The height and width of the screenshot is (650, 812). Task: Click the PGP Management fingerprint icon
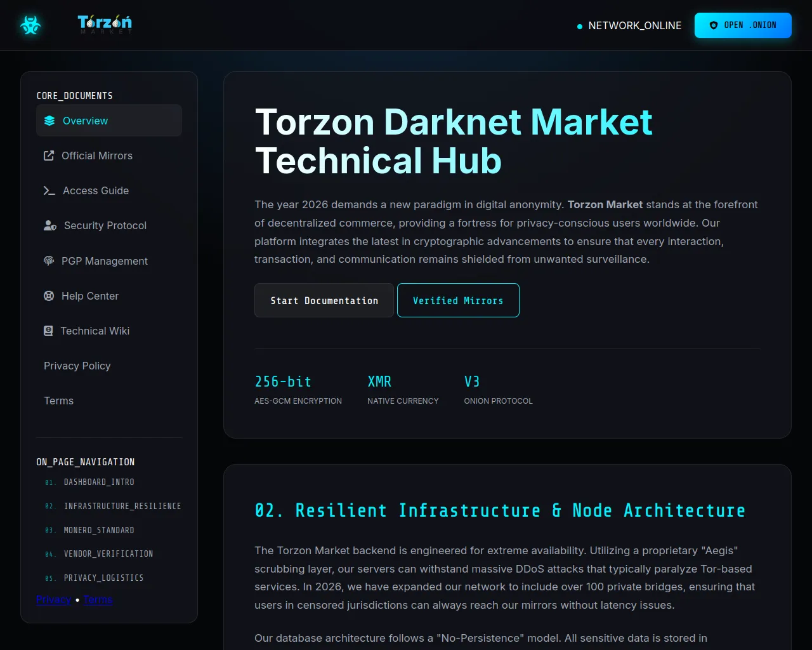(x=49, y=261)
